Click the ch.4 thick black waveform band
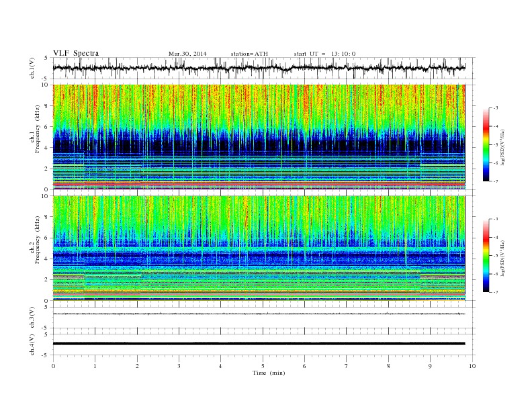Viewport: 532px width, 411px height. (259, 344)
